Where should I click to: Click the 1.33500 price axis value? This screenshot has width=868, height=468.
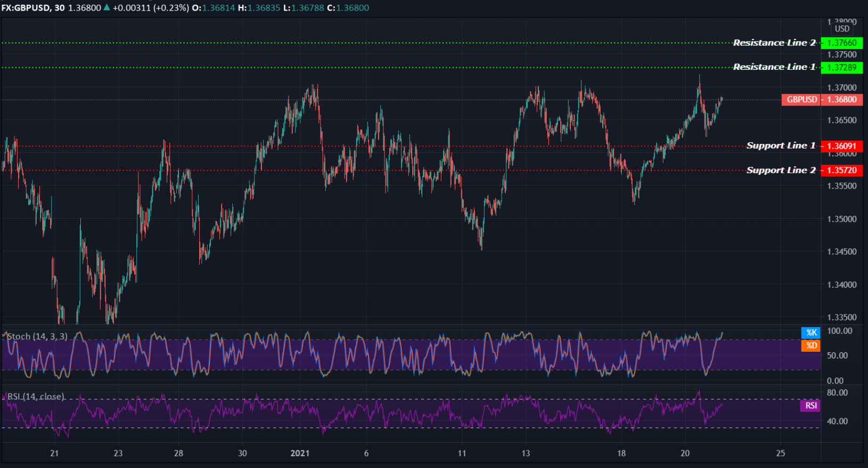click(842, 318)
